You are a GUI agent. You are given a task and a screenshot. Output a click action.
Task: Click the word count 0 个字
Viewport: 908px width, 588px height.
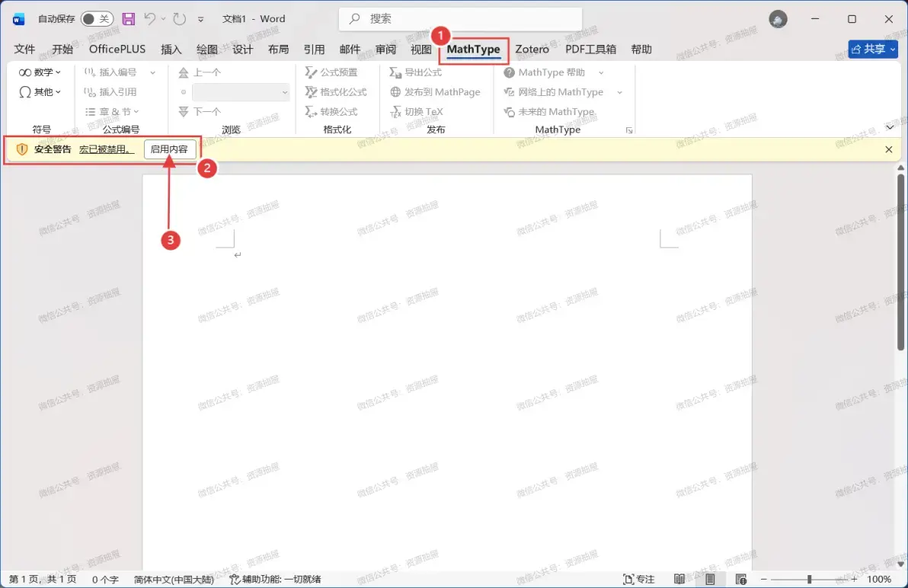pos(105,579)
